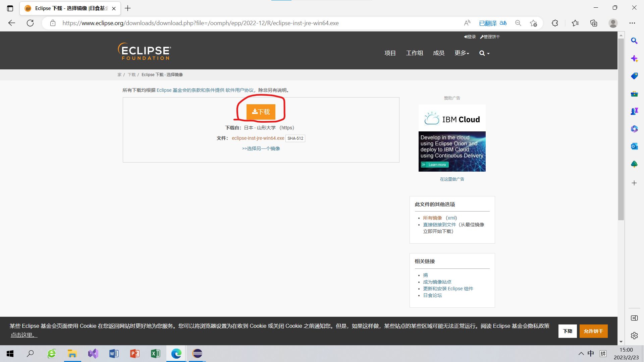The image size is (644, 362).
Task: Open the cookie 点击这里 link
Action: (x=23, y=335)
